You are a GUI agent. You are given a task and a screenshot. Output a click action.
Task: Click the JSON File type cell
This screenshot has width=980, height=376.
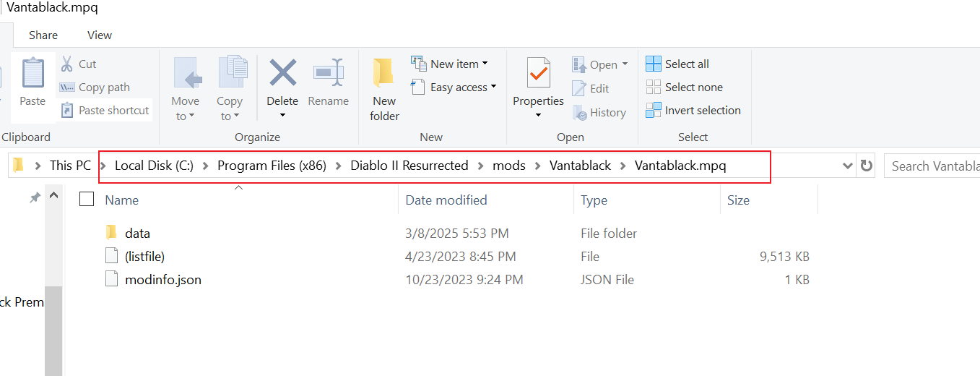tap(607, 279)
